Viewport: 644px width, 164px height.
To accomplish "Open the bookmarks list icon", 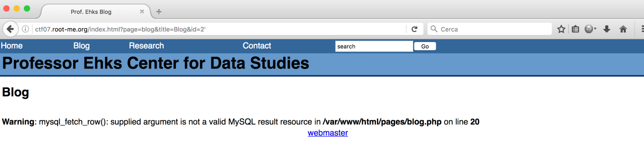I will pyautogui.click(x=575, y=29).
